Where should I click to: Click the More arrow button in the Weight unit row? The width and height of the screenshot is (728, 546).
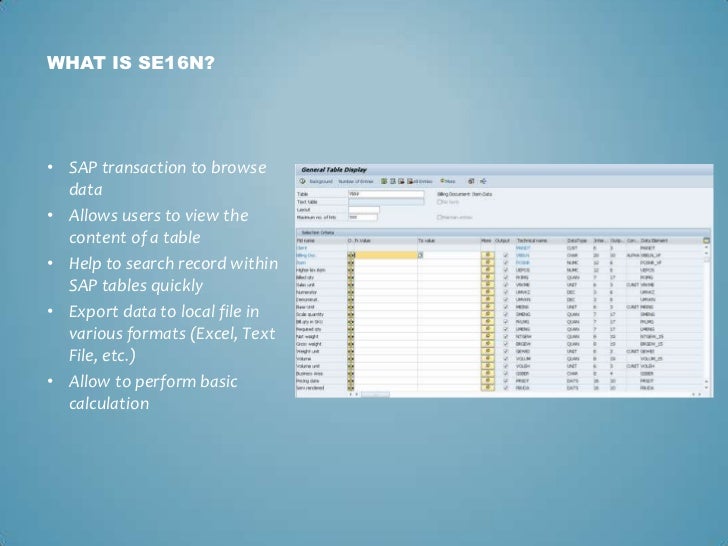click(x=488, y=351)
